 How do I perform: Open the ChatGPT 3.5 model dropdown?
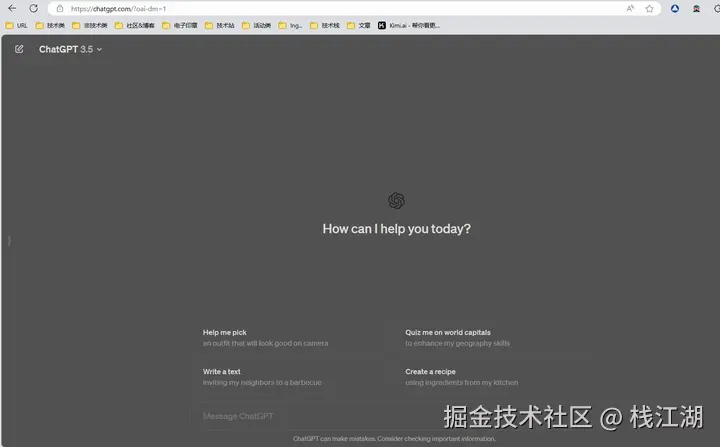point(70,49)
